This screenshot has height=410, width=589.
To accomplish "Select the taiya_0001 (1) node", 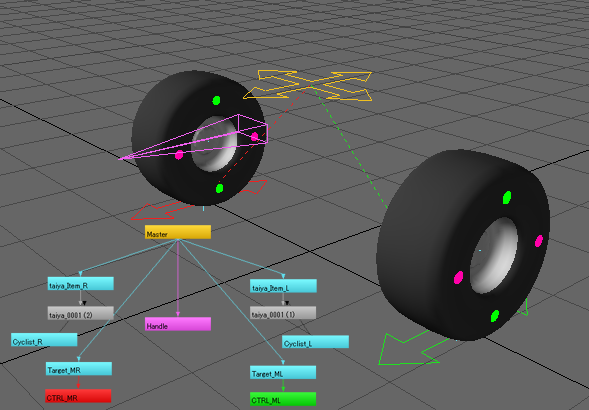I will pos(283,313).
